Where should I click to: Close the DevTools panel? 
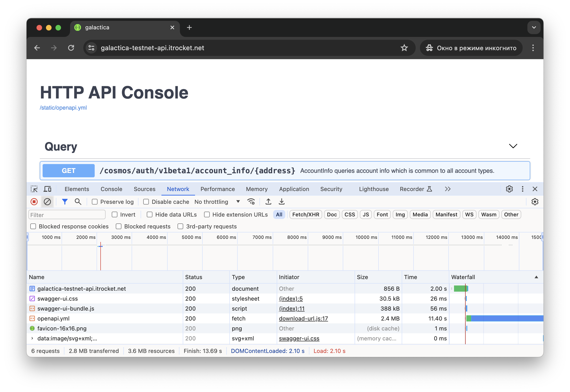pyautogui.click(x=534, y=189)
